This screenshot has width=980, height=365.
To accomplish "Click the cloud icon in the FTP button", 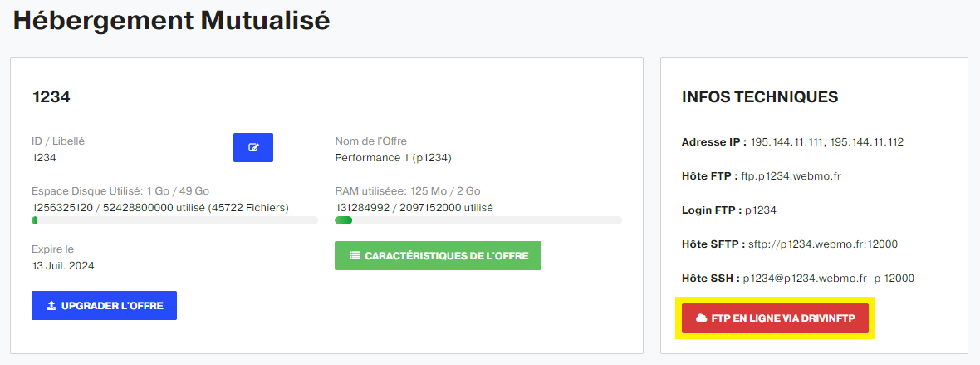I will coord(701,318).
